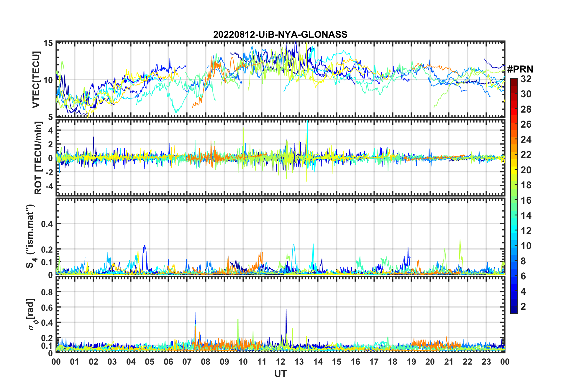The height and width of the screenshot is (392, 561).
Task: Click the 01 hour tick on the UT axis
Action: click(x=75, y=362)
